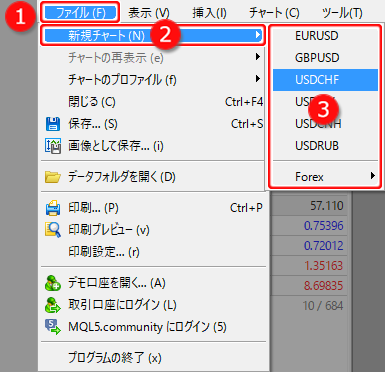Open the チャート (C) menu
Image resolution: width=385 pixels, height=372 pixels.
point(274,13)
